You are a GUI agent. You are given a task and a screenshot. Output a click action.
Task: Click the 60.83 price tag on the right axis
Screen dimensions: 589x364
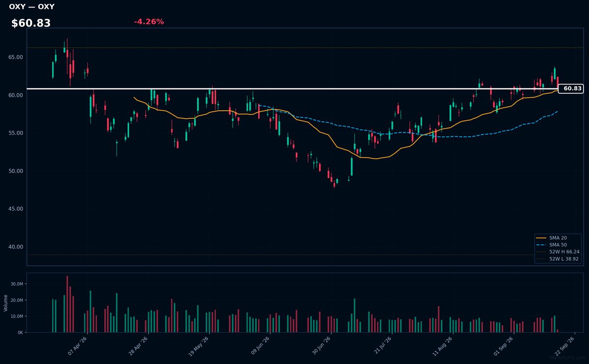[571, 89]
